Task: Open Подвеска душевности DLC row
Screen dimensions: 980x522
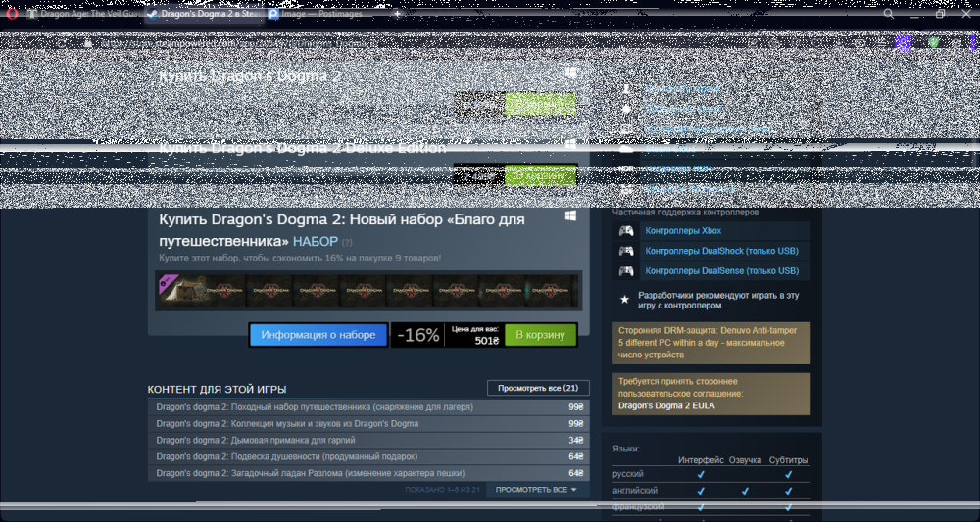Action: click(368, 456)
